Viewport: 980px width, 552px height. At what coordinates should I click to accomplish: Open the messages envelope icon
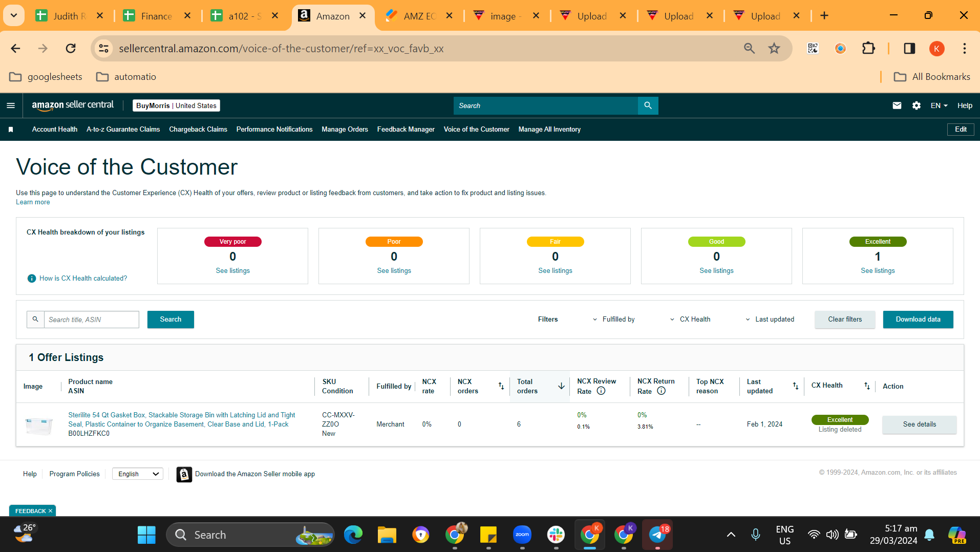[897, 105]
